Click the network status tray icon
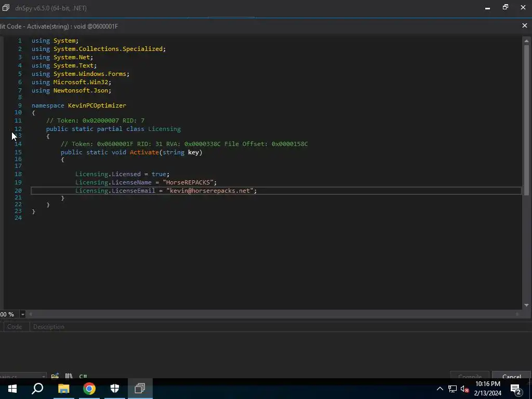Screen dimensions: 532x399 tap(453, 389)
